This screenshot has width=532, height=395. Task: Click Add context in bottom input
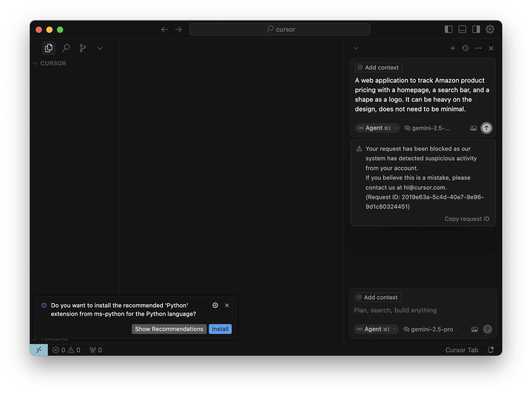click(377, 297)
